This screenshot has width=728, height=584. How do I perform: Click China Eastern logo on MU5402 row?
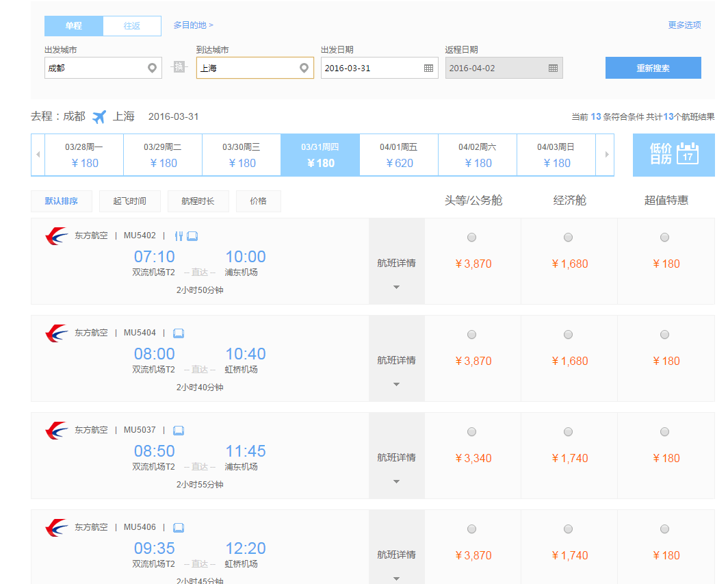(57, 236)
